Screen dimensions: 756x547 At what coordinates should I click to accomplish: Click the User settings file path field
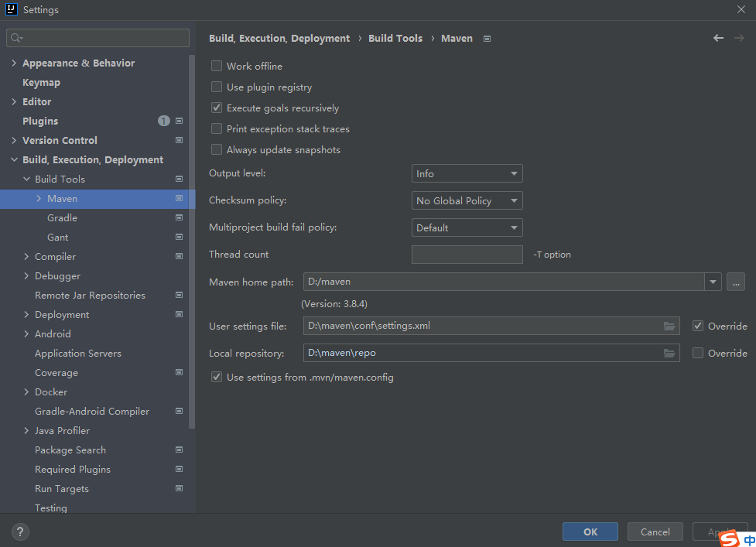(x=491, y=326)
